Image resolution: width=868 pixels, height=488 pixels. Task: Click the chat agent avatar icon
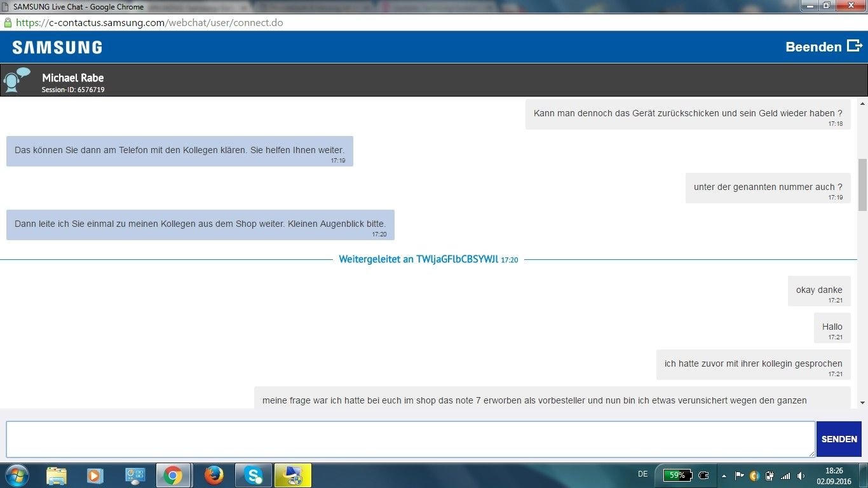click(17, 80)
